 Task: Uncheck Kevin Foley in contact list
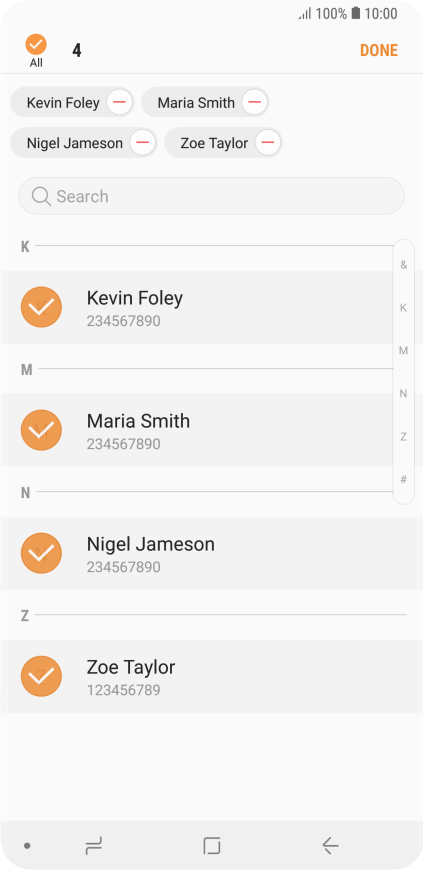point(41,307)
